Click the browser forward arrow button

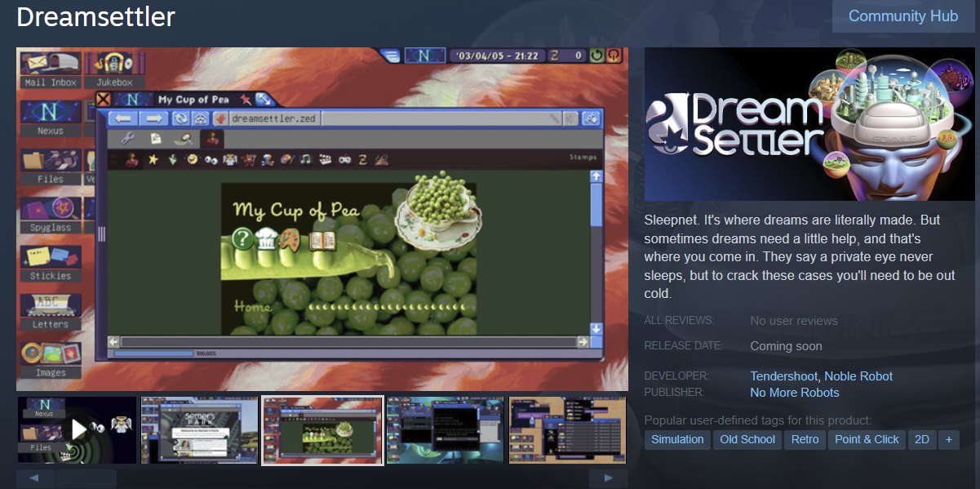pos(153,118)
